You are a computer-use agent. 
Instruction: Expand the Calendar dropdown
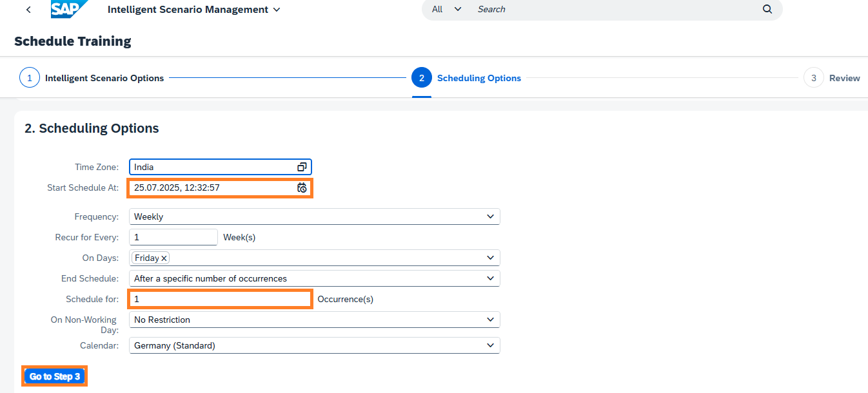[x=491, y=346]
